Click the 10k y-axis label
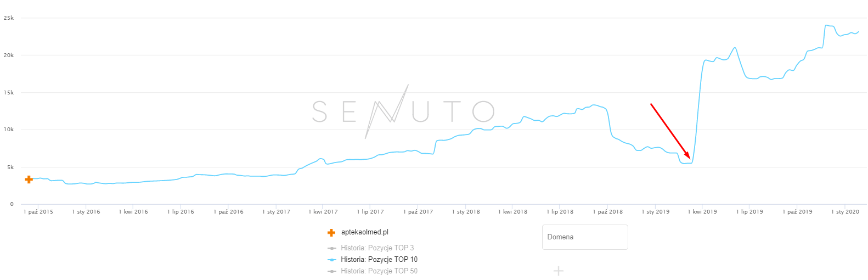868x280 pixels. (x=9, y=130)
